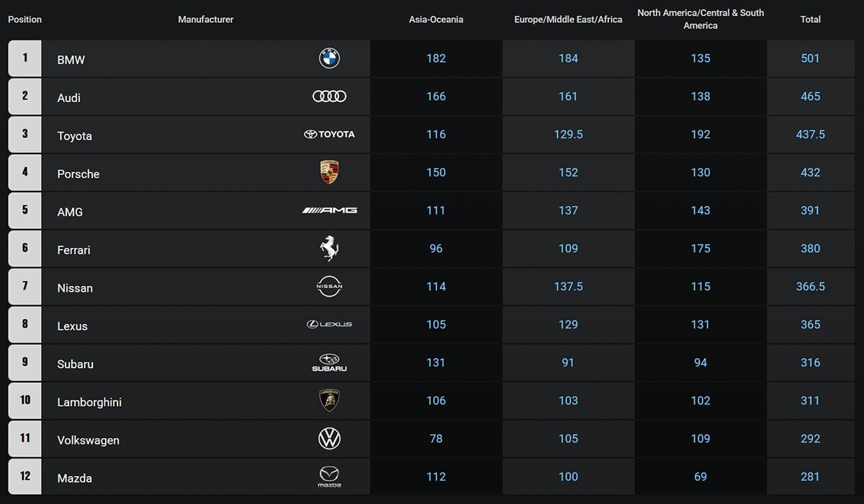Click Toyota's North America score 192
864x504 pixels.
700,135
